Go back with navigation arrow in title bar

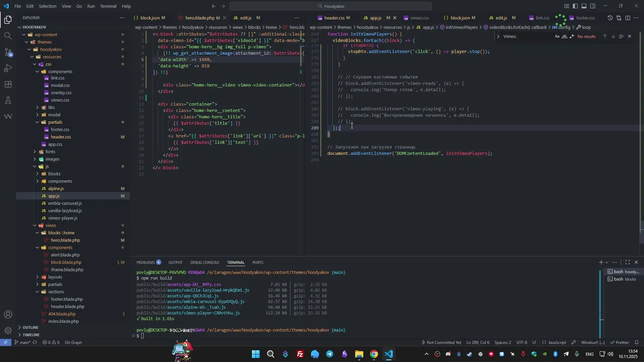click(x=214, y=6)
